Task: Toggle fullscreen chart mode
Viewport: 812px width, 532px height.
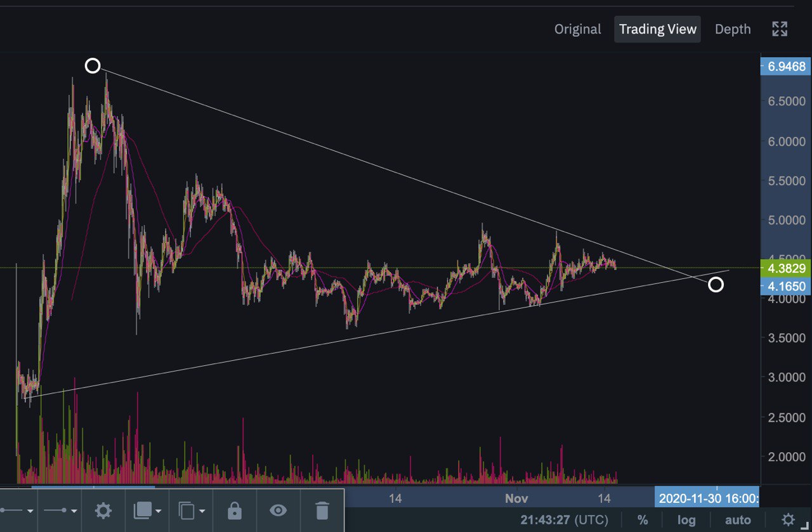Action: (780, 29)
